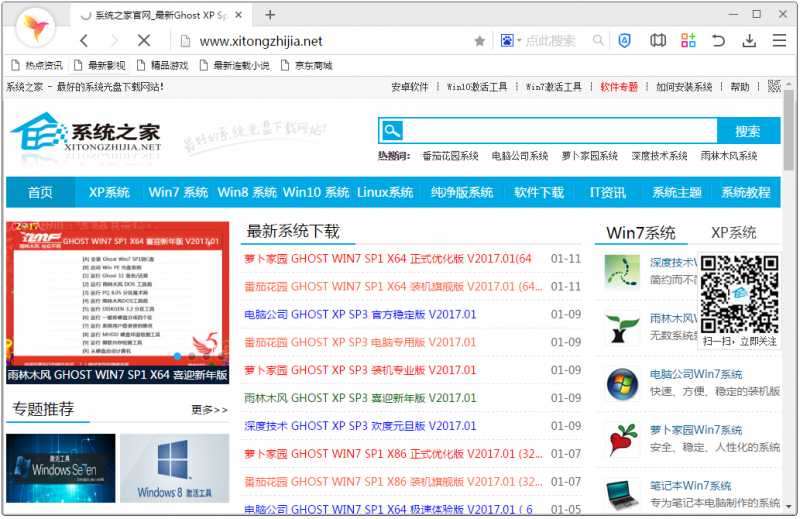Open the 热点资讯 bookmark
The width and height of the screenshot is (800, 519).
[x=37, y=65]
